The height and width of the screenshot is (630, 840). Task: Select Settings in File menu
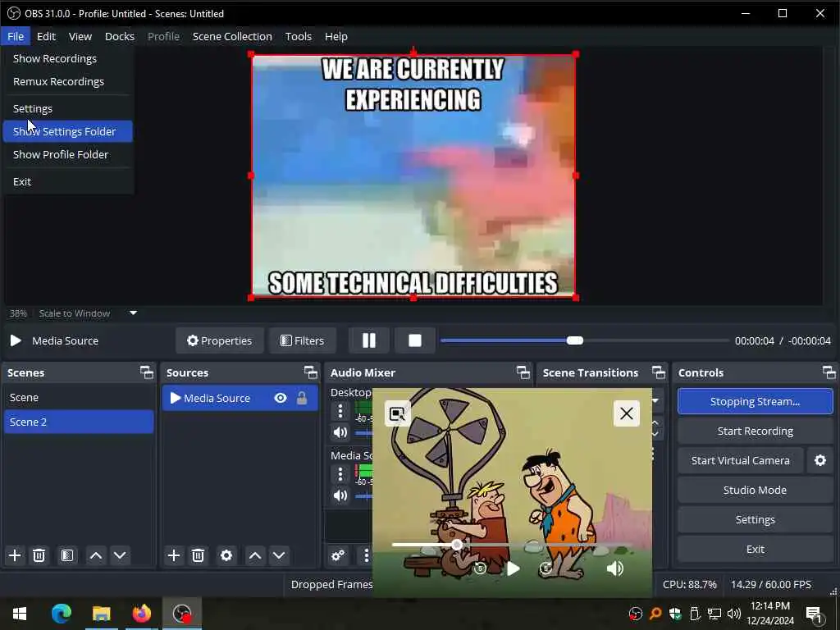coord(67,109)
